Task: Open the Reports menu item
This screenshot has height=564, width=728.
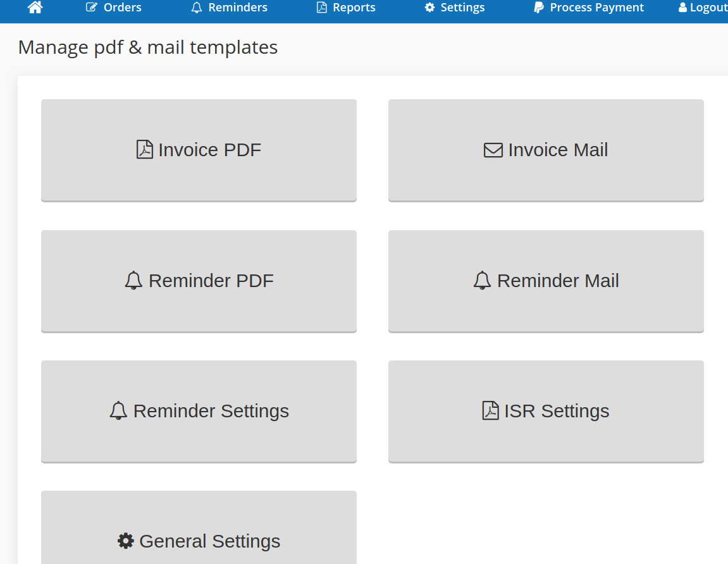Action: point(354,8)
